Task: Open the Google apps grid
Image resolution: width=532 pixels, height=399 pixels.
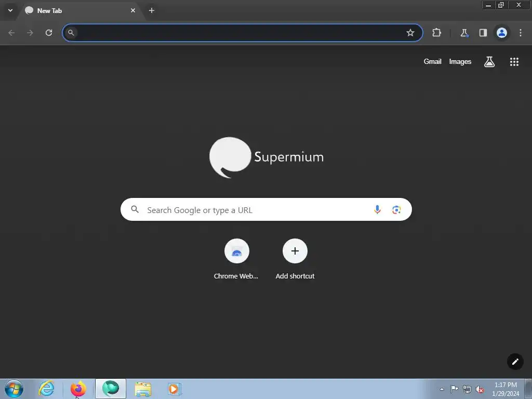Action: coord(514,61)
